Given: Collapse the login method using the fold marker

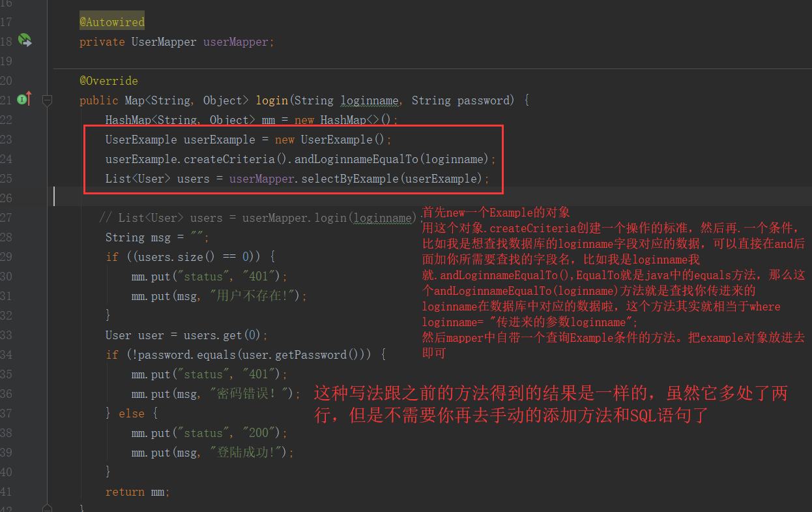Looking at the screenshot, I should [46, 100].
